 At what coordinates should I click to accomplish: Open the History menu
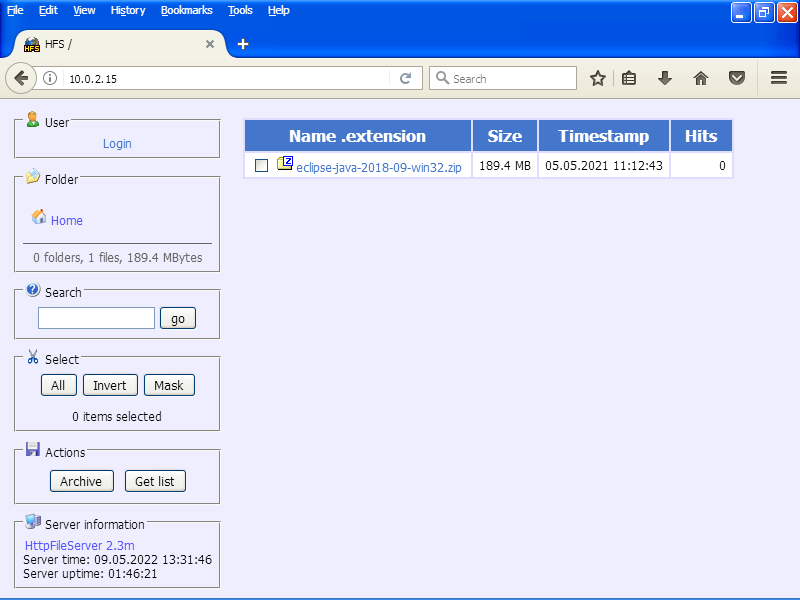coord(128,10)
